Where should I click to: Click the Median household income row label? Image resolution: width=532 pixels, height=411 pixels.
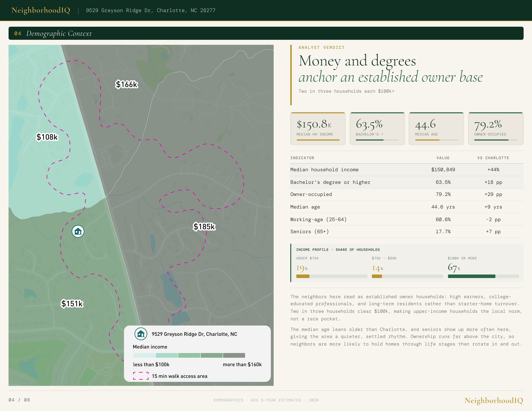pyautogui.click(x=324, y=170)
